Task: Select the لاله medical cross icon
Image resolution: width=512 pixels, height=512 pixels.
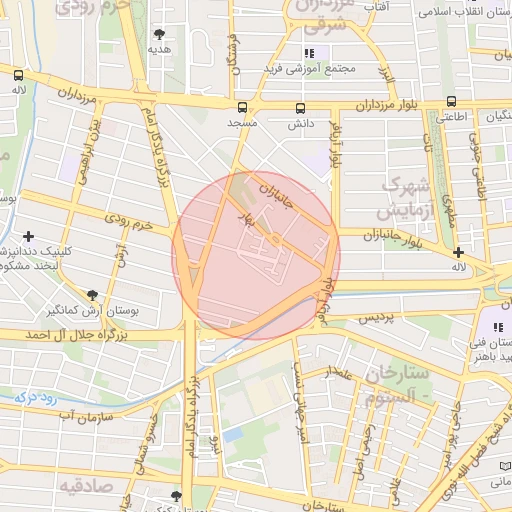Action: click(458, 252)
